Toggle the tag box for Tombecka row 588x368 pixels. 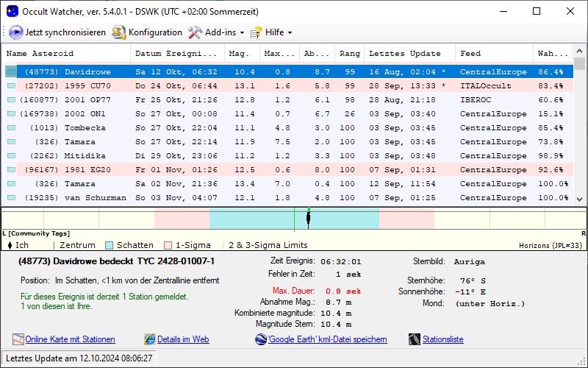point(11,128)
